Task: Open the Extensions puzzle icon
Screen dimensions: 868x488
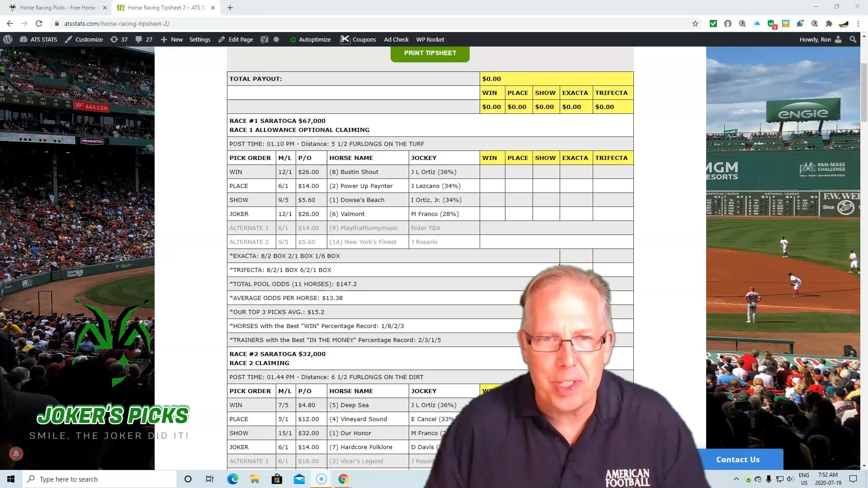Action: click(x=829, y=23)
